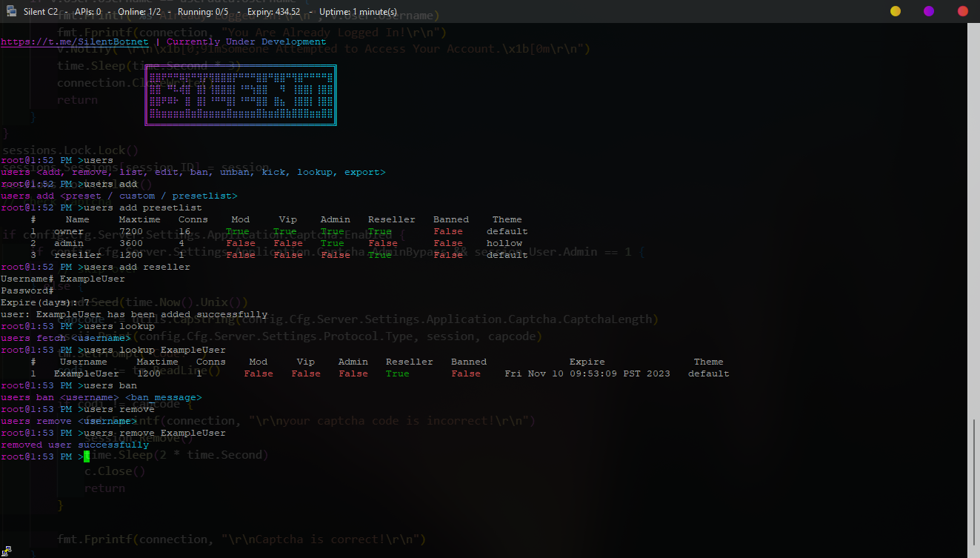This screenshot has width=980, height=558.
Task: Click '1200' in the ExampleUser lookup row
Action: tap(149, 373)
